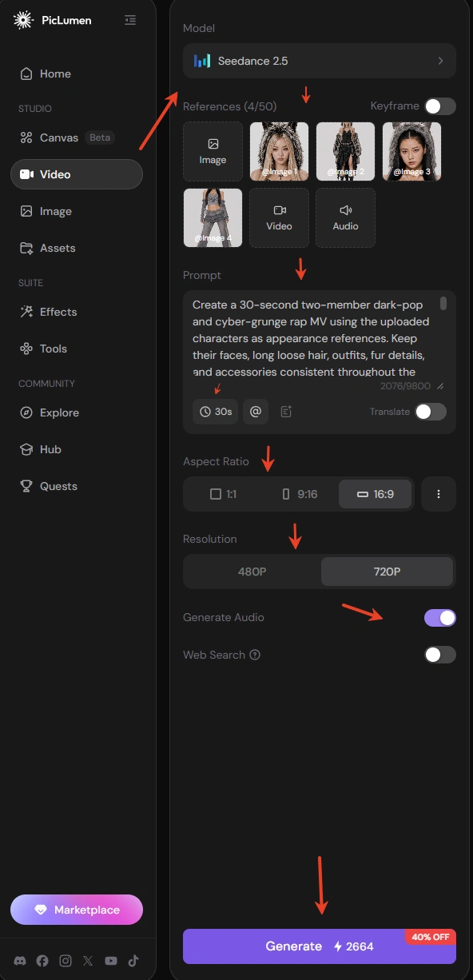
Task: Open the Facebook social link icon
Action: 42,961
